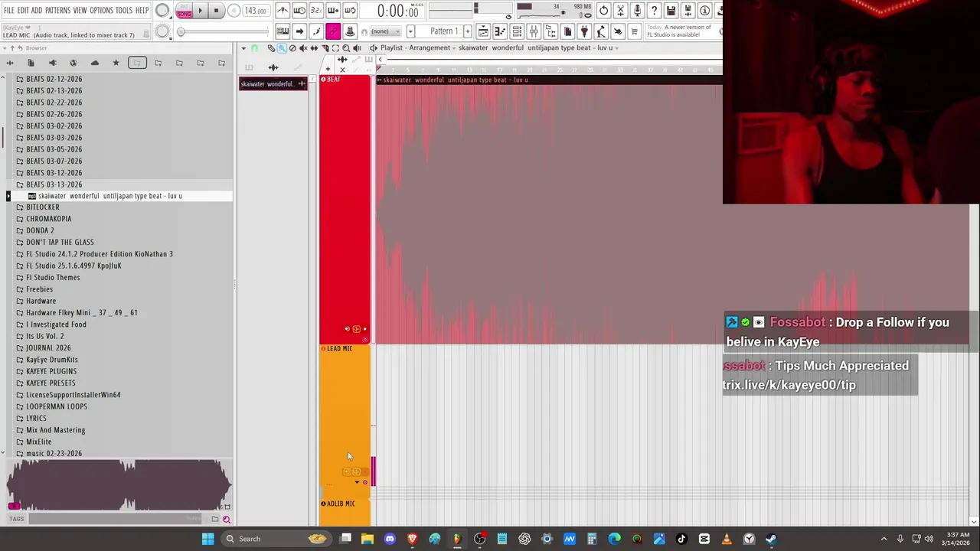The width and height of the screenshot is (980, 551).
Task: Open the OPTIONS menu
Action: pyautogui.click(x=101, y=10)
